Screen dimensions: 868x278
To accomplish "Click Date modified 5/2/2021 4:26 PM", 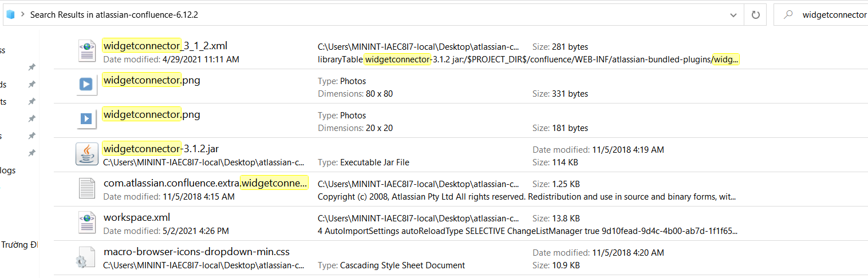I will (x=166, y=231).
